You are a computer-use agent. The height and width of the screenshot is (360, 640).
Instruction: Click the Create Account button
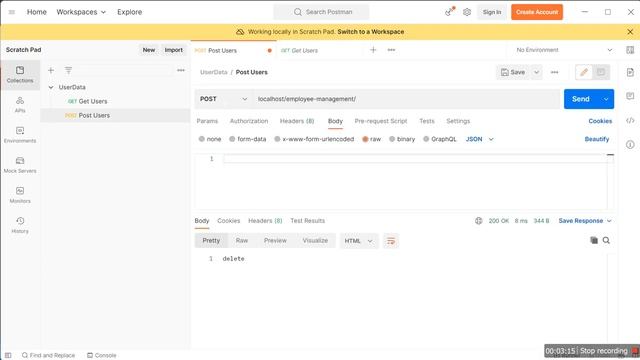pos(537,12)
